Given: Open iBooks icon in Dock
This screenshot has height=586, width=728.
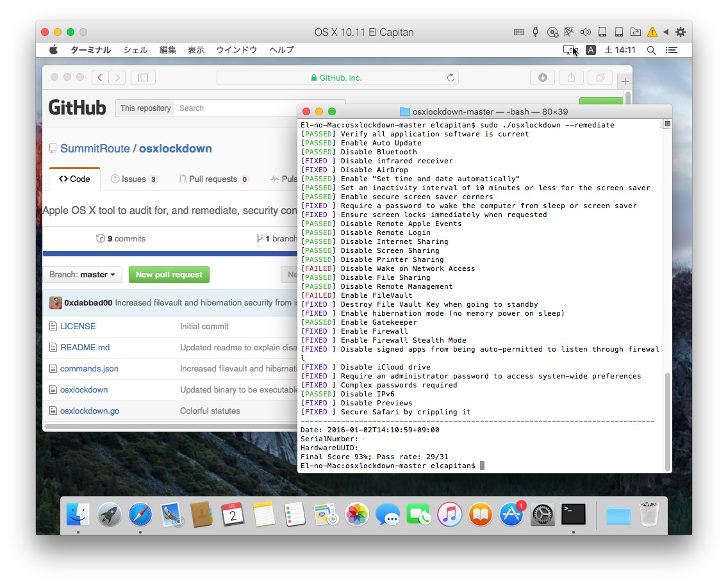Looking at the screenshot, I should (x=480, y=514).
